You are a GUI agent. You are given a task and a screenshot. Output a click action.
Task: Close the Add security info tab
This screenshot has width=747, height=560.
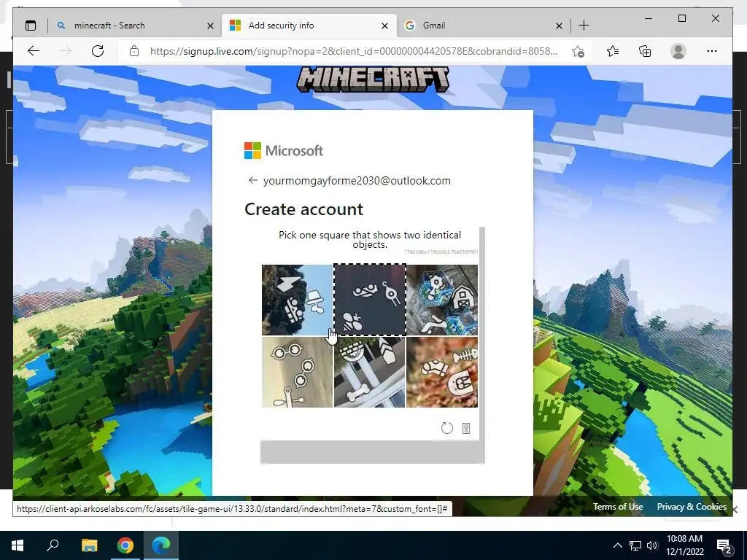pyautogui.click(x=384, y=26)
